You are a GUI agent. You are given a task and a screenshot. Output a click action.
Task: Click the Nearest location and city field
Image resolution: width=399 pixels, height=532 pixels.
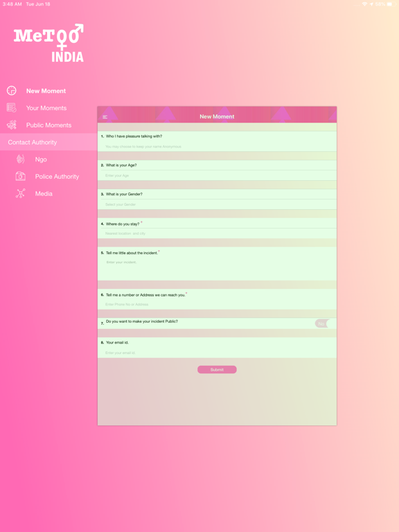tap(217, 233)
